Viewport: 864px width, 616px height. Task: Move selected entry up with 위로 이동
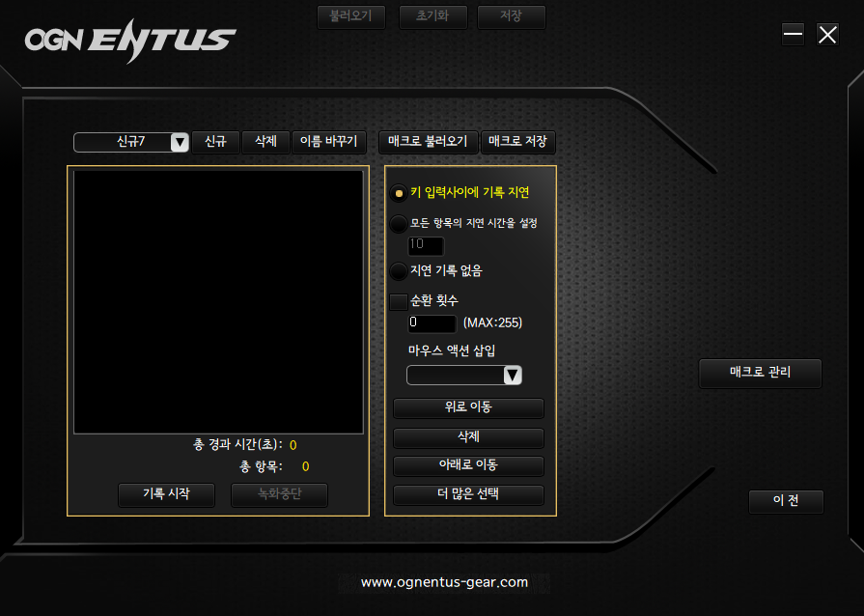(x=467, y=407)
